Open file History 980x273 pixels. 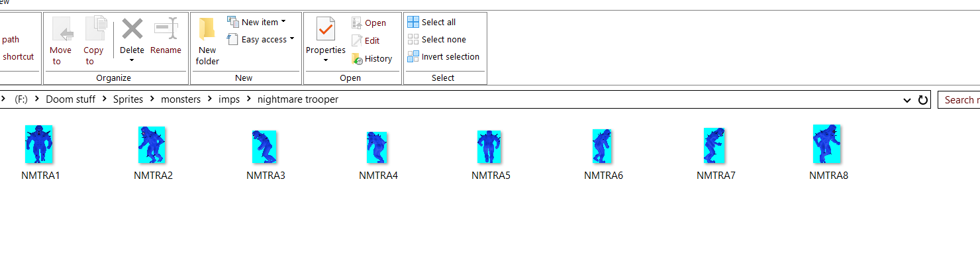[x=372, y=58]
